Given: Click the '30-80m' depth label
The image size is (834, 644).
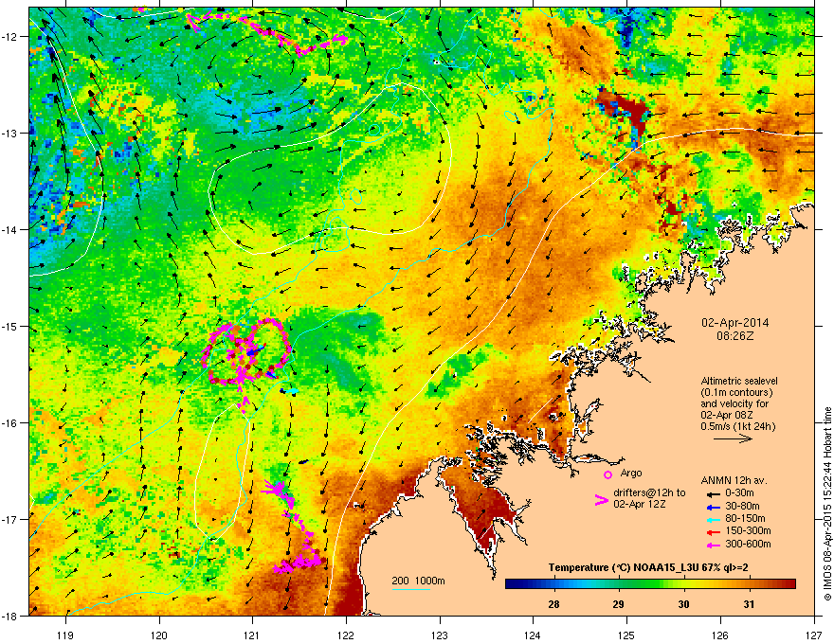Looking at the screenshot, I should (742, 506).
